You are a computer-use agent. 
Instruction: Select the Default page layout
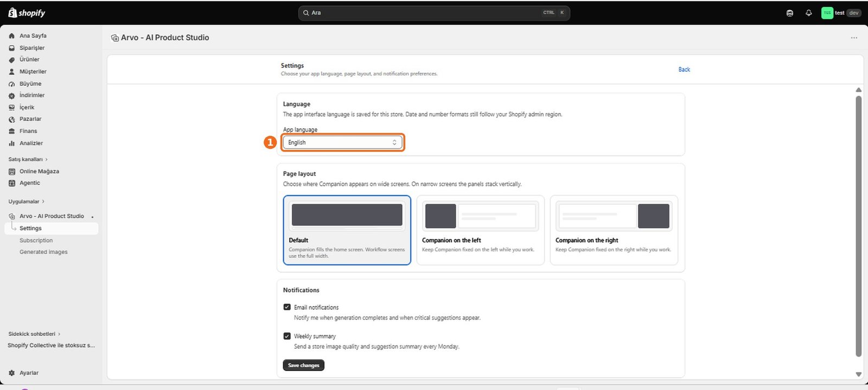(x=347, y=230)
